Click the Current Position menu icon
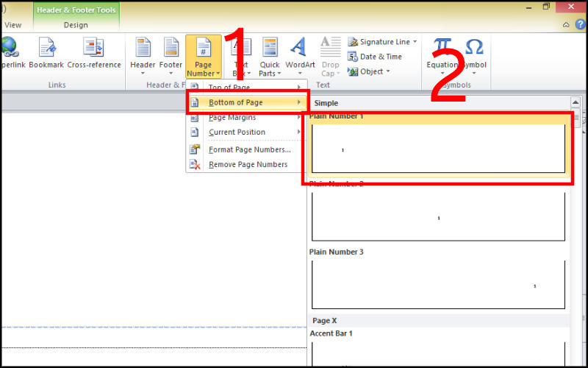This screenshot has width=588, height=368. [194, 132]
